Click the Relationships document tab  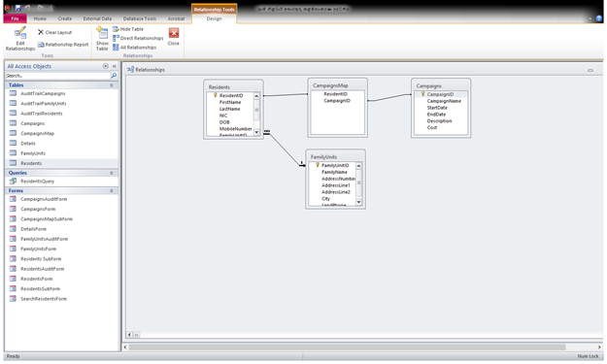146,70
